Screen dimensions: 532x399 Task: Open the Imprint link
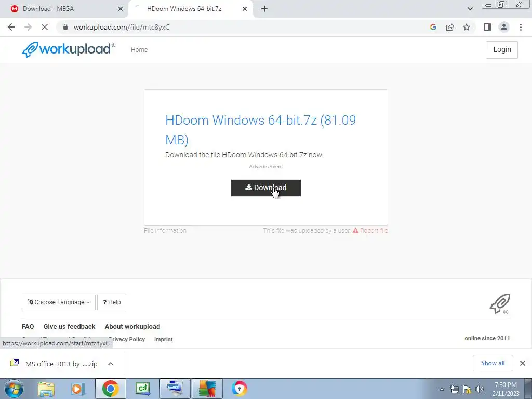click(163, 339)
